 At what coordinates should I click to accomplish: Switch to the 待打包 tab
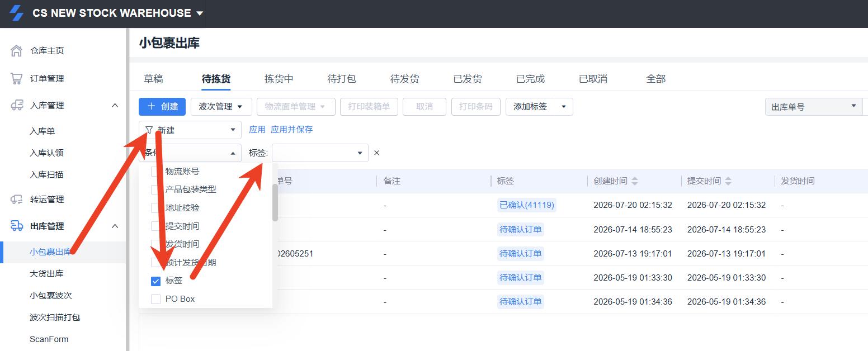[342, 79]
